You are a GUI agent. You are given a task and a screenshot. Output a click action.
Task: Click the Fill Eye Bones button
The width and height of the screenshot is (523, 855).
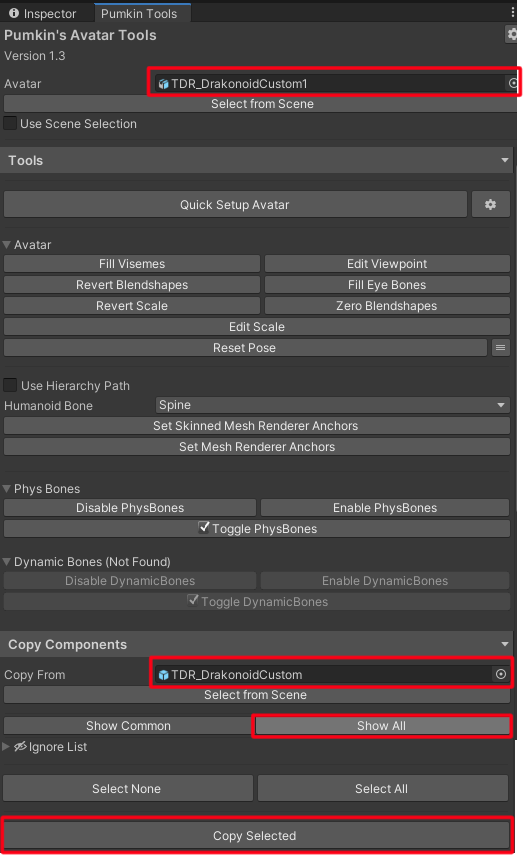(387, 285)
